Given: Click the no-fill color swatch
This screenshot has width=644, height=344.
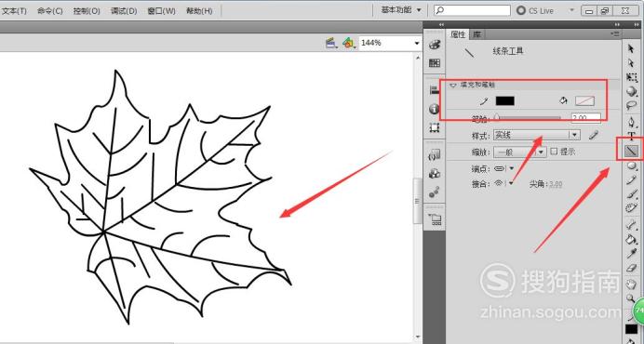Looking at the screenshot, I should [x=584, y=101].
